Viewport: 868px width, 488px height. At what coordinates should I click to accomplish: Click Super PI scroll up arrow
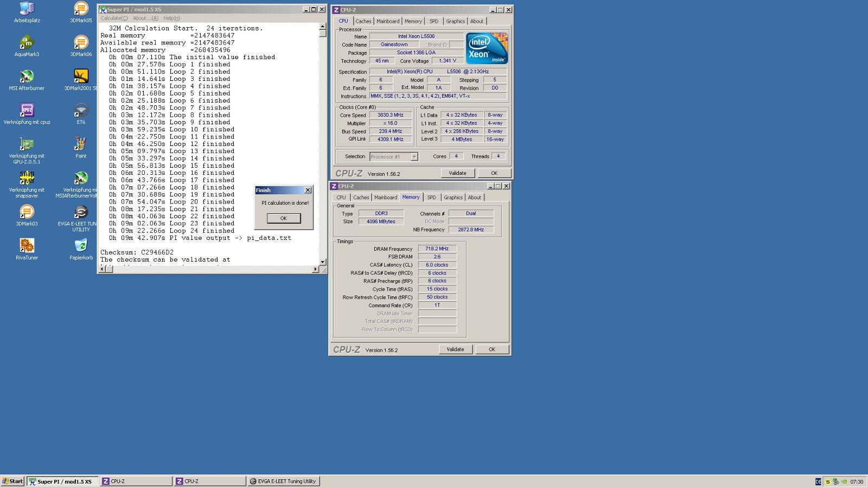point(322,26)
